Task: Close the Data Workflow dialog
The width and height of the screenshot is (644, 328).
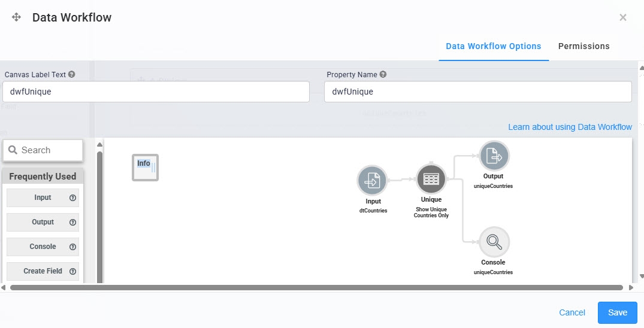Action: pos(623,17)
